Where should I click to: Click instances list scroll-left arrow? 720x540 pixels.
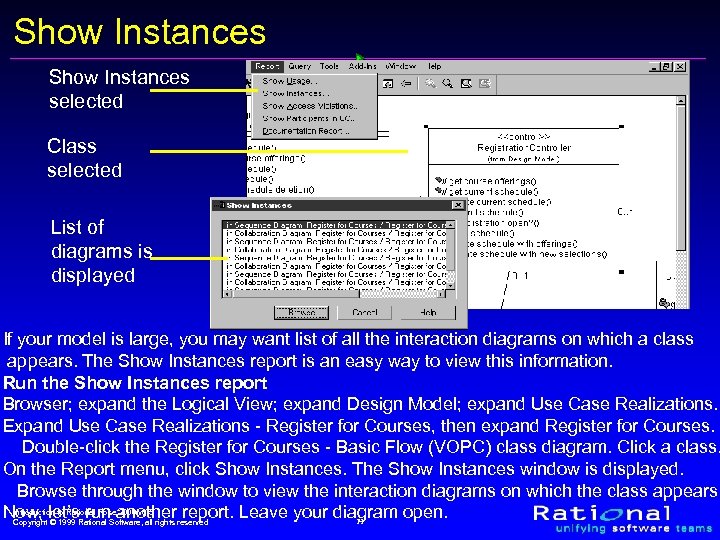pos(227,294)
